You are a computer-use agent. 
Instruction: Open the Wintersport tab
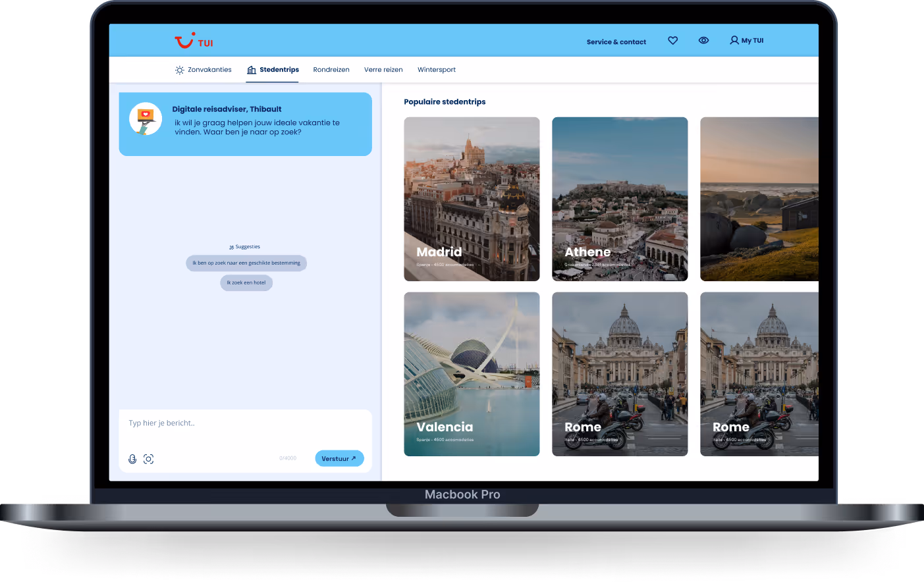(437, 70)
